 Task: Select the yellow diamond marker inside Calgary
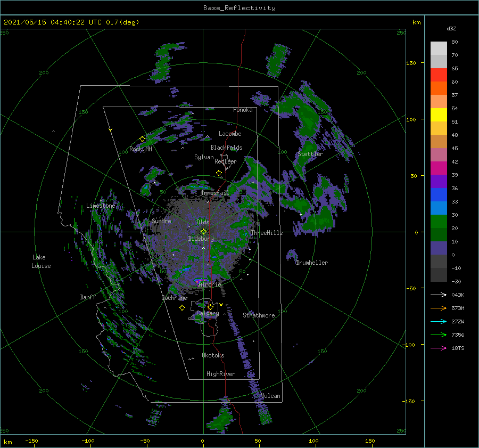pyautogui.click(x=210, y=307)
